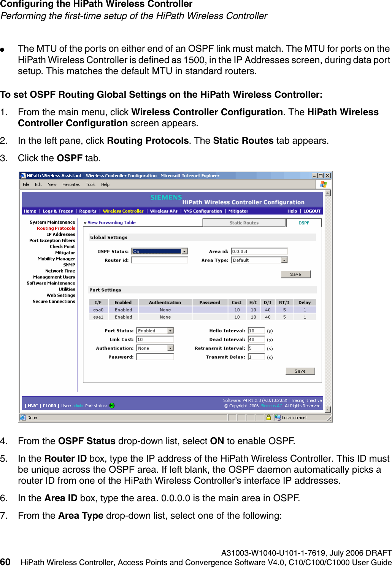
Task: Open the OSPF Status dropdown
Action: [x=184, y=251]
